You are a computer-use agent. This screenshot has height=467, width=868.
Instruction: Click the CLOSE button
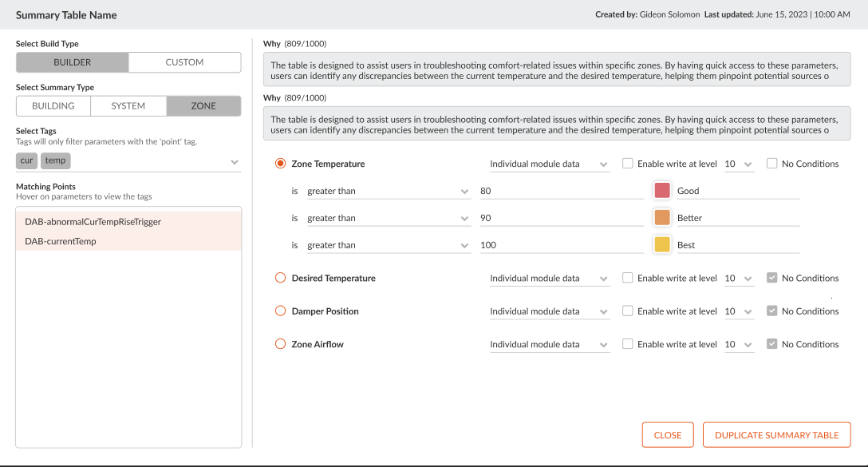[x=668, y=434]
